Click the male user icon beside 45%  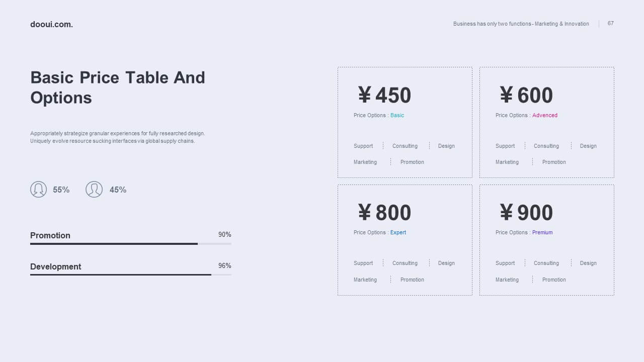coord(94,190)
